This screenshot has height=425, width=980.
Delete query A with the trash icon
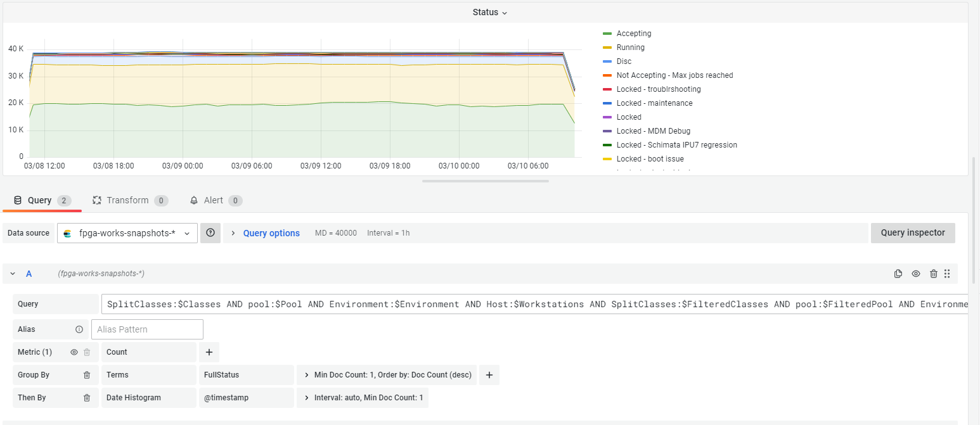(934, 273)
